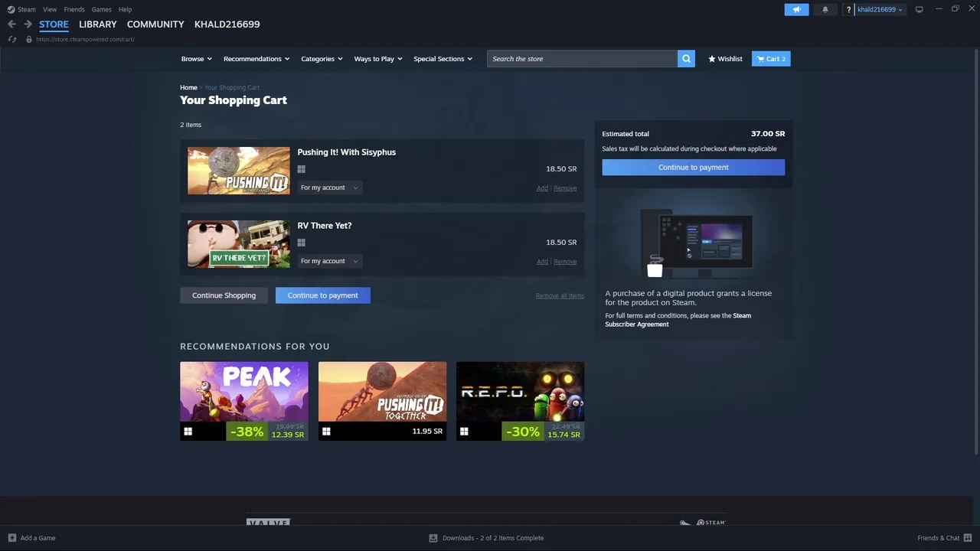Open the Steam Subscriber Agreement link

(x=678, y=320)
